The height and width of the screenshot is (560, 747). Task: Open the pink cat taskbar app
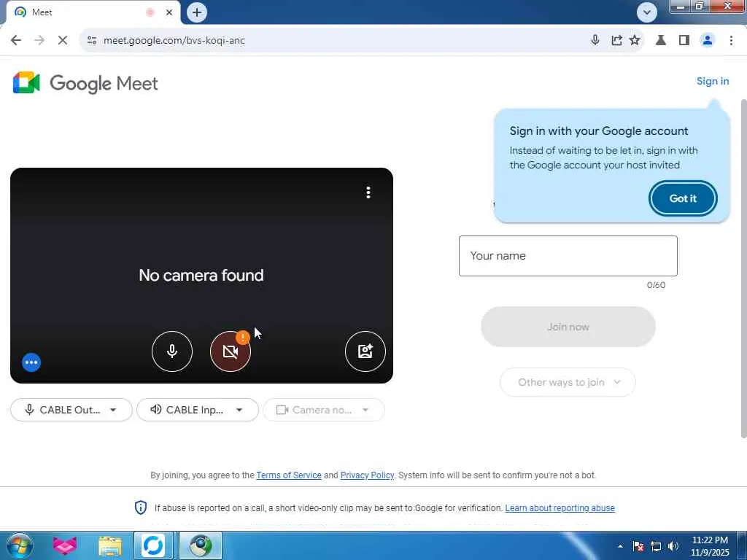tap(65, 545)
